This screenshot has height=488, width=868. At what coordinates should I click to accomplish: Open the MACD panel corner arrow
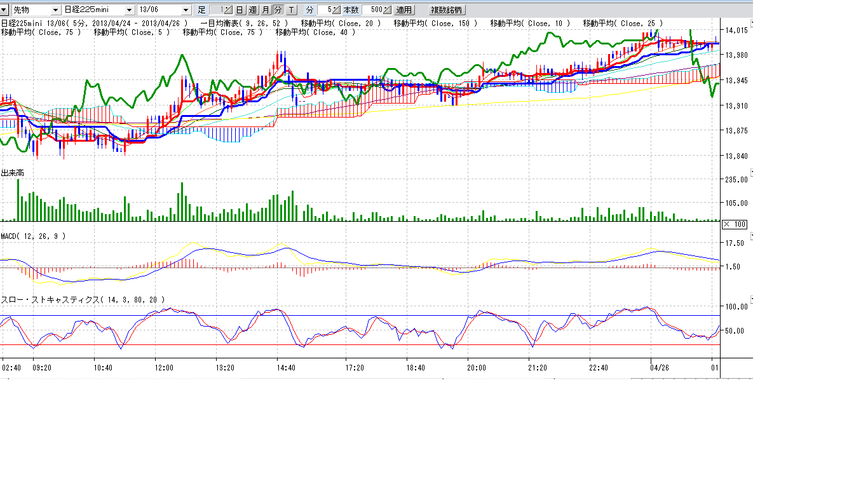click(x=750, y=236)
